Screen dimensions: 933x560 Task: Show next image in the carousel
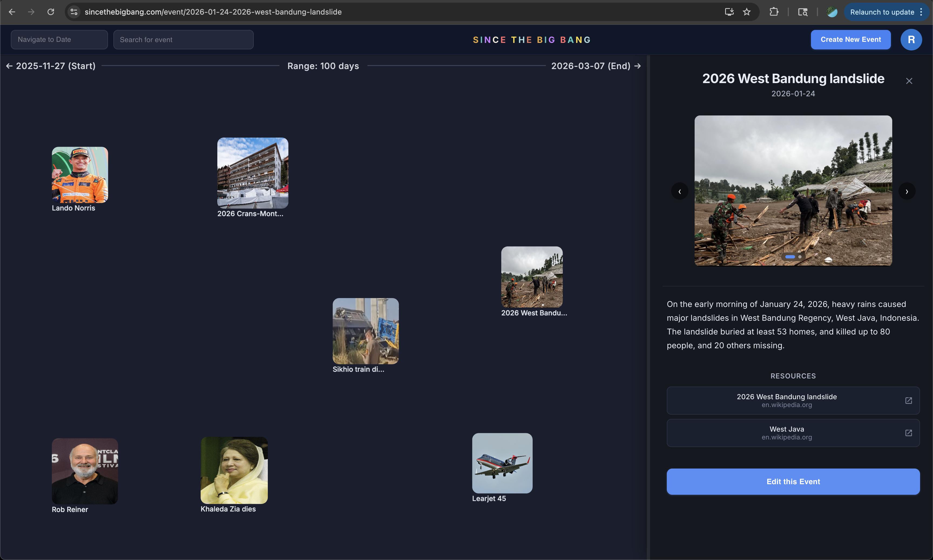point(907,191)
